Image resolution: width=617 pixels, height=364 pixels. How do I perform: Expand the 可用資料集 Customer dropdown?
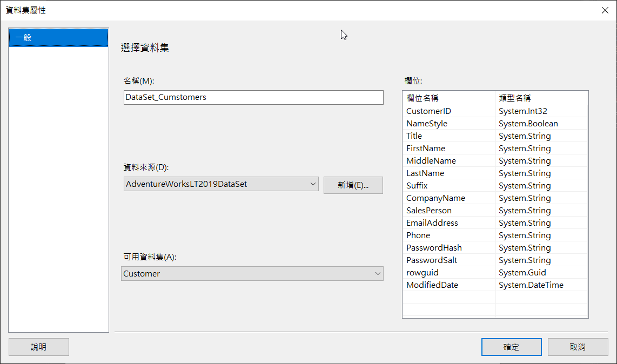coord(252,273)
